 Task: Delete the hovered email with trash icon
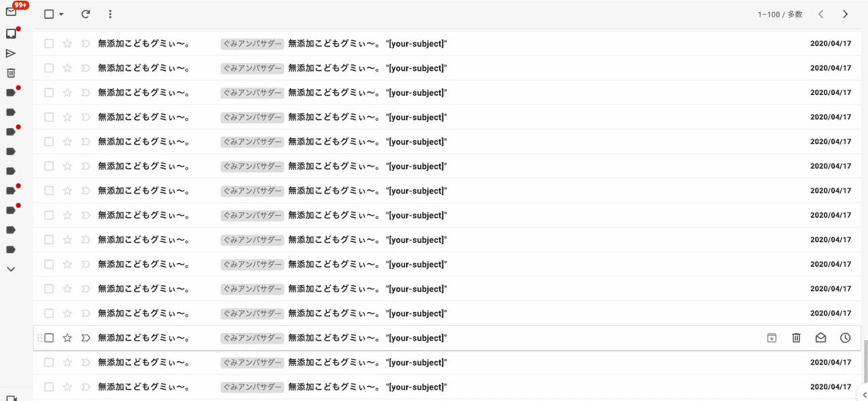796,338
